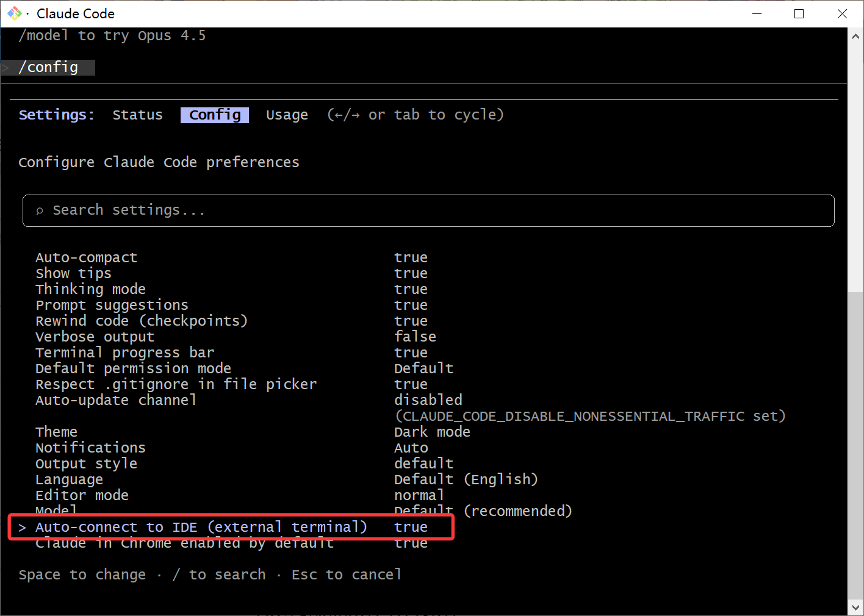
Task: Click the search magnifier icon in settings box
Action: (x=40, y=211)
